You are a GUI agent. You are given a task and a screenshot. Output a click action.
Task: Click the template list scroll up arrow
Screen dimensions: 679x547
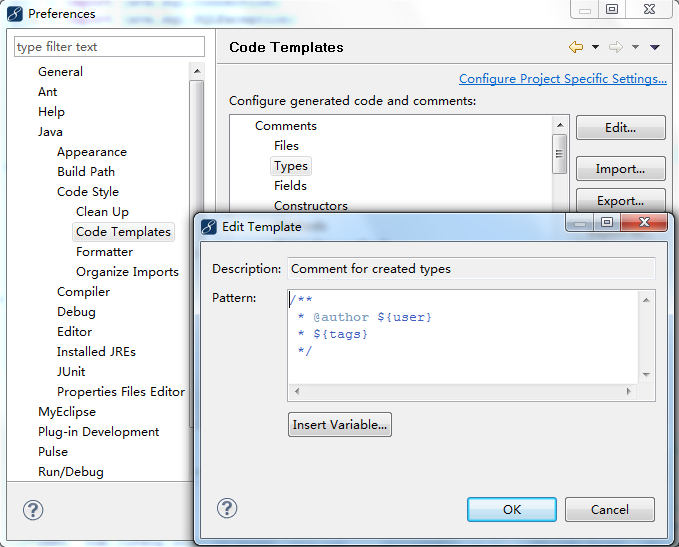560,125
